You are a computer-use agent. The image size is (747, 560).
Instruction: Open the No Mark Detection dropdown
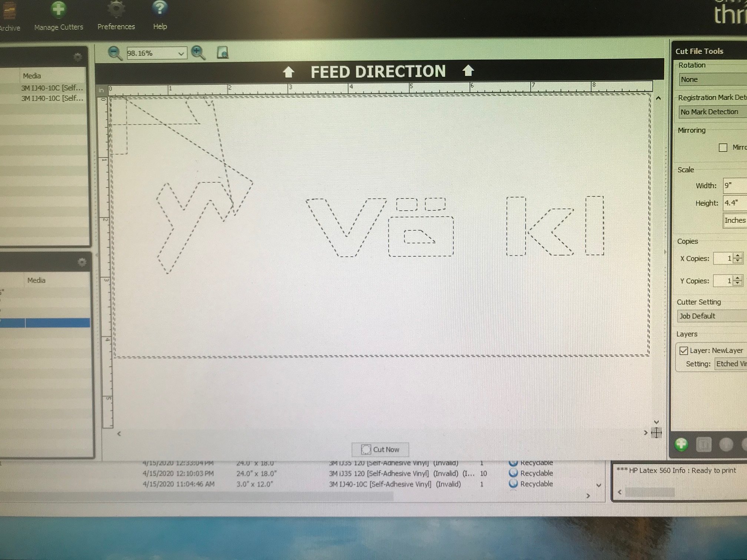[x=713, y=112]
